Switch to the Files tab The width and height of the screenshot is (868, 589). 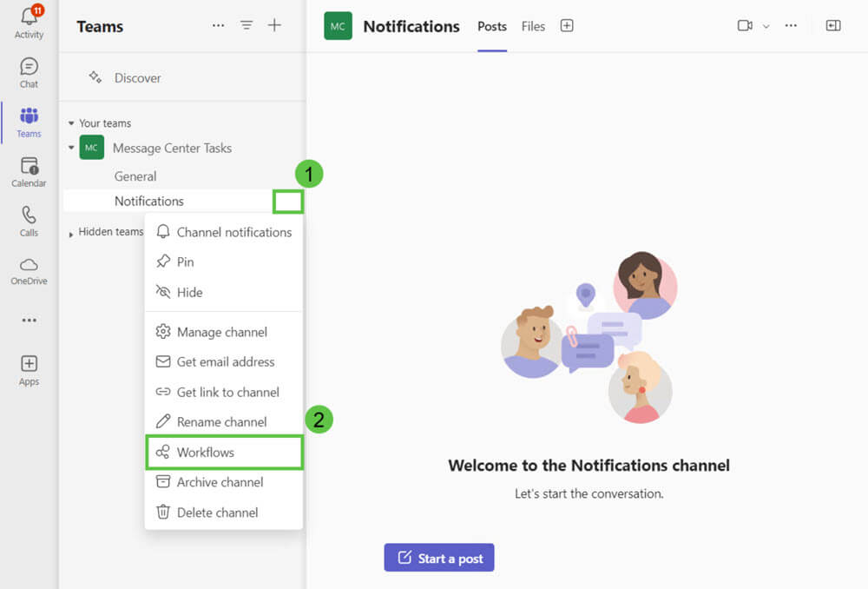(533, 27)
